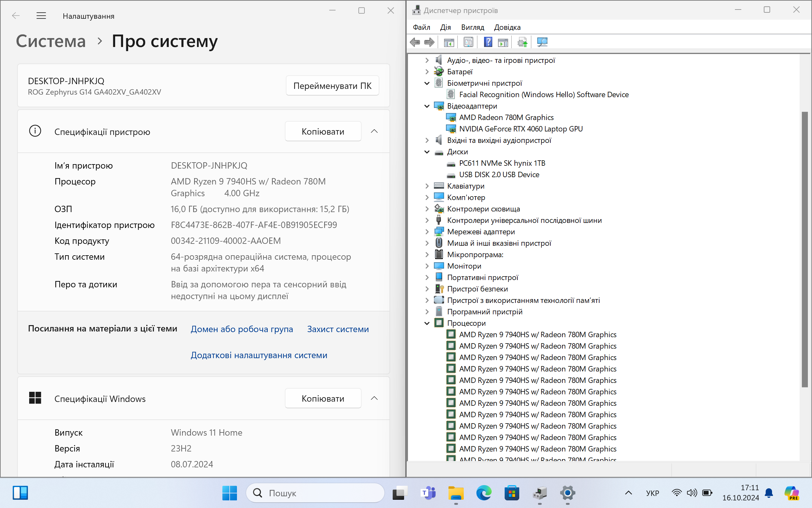Expand Аудіо-, відео- та ігрові пристрої node
Viewport: 812px width, 508px height.
427,60
